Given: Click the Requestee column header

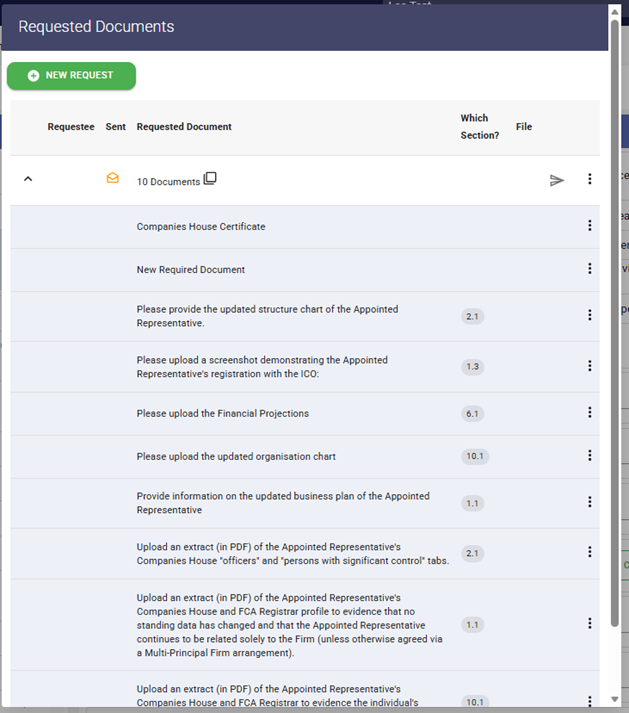Looking at the screenshot, I should pos(71,127).
